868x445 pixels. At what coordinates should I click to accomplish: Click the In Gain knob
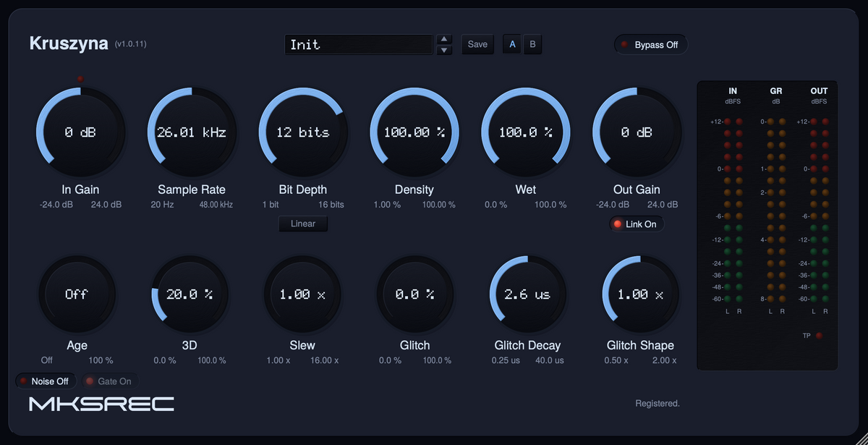pyautogui.click(x=80, y=132)
